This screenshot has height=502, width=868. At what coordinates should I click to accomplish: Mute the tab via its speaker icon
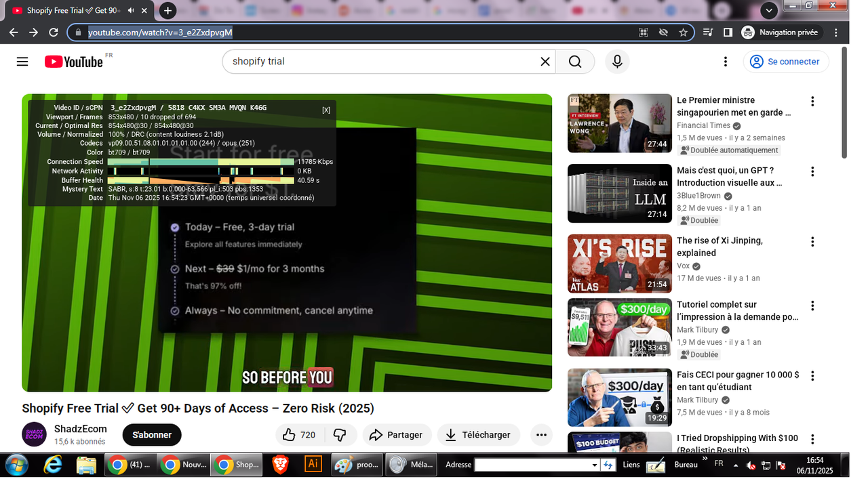pyautogui.click(x=131, y=11)
